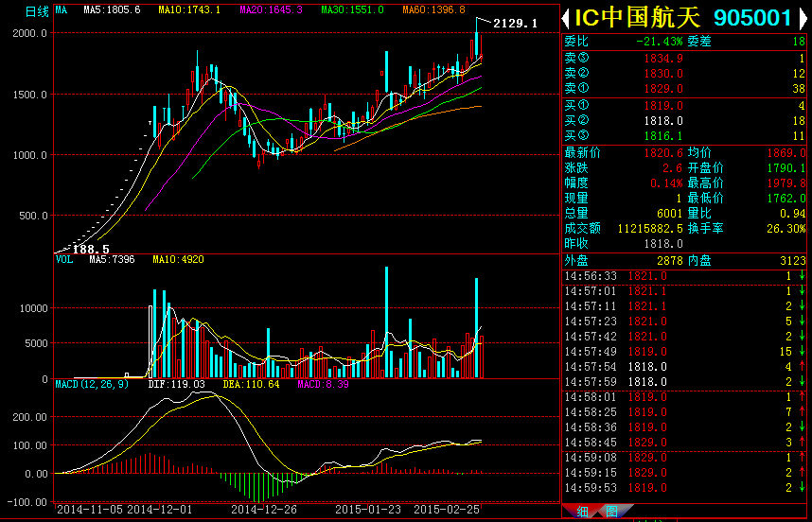Select the 换手率 value 26.30%
Screen dimensions: 812x522
(786, 229)
